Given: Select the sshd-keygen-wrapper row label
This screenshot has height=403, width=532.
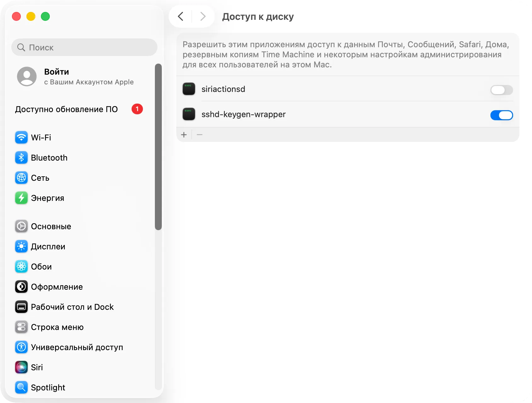Looking at the screenshot, I should [x=244, y=114].
